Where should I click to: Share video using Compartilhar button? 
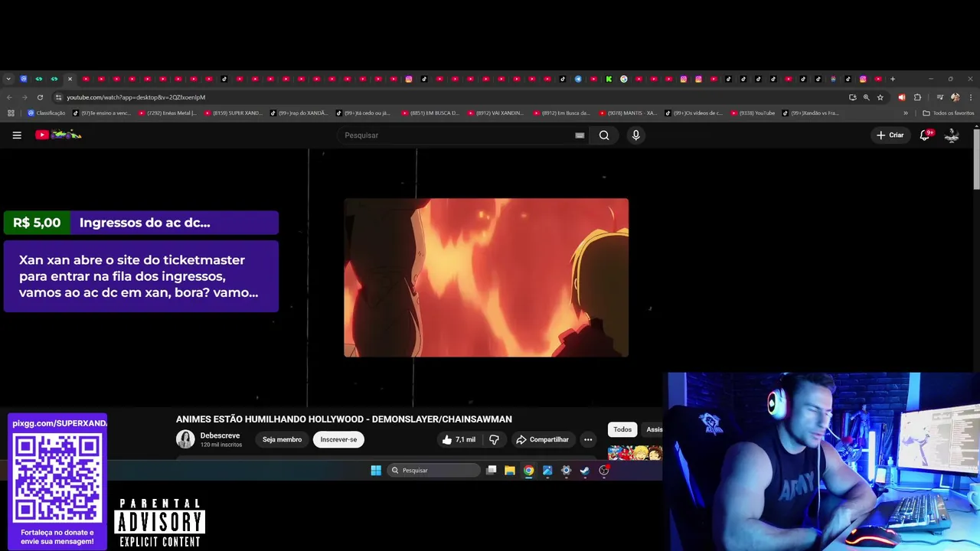(542, 439)
